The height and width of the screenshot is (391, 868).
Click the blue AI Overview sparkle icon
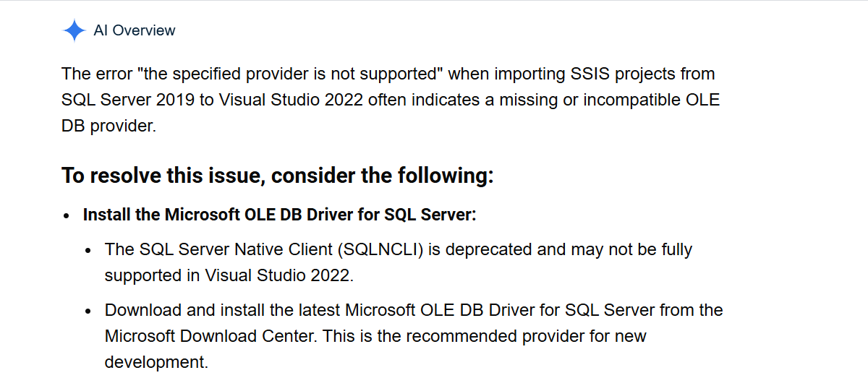coord(75,30)
